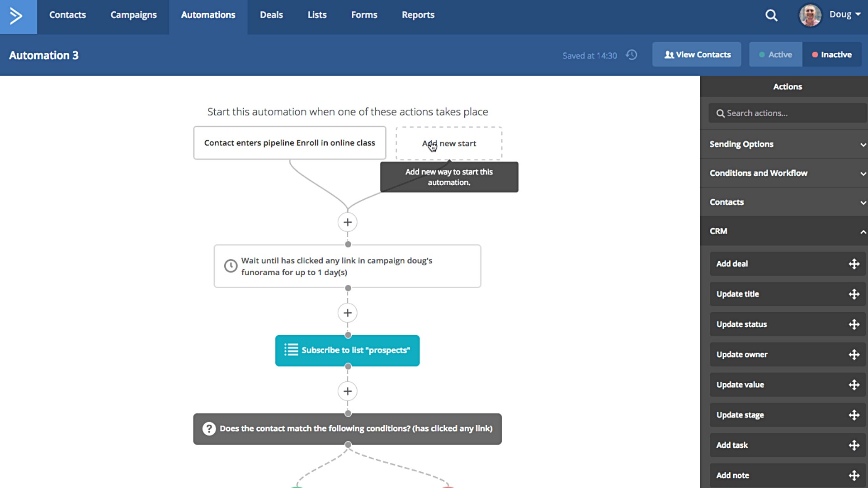The image size is (868, 488).
Task: Set automation status to Inactive
Action: click(832, 55)
